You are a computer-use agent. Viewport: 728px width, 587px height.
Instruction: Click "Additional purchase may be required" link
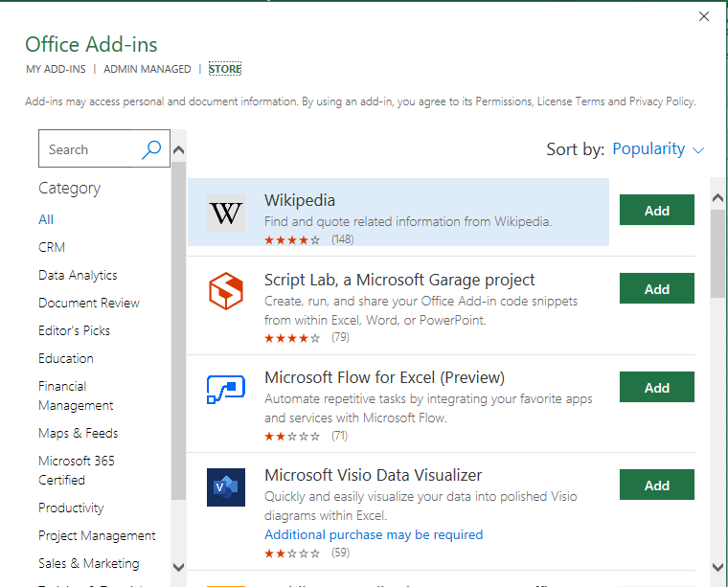point(374,534)
